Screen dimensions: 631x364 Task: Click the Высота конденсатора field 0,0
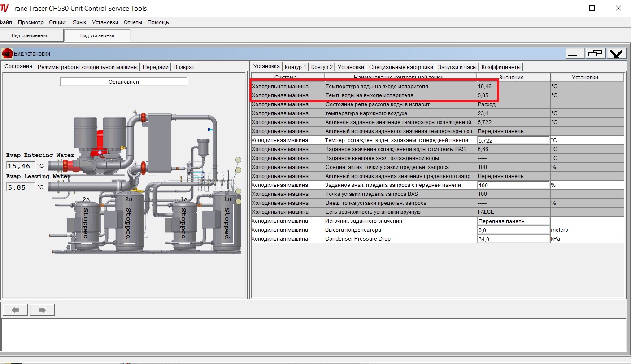tap(514, 230)
